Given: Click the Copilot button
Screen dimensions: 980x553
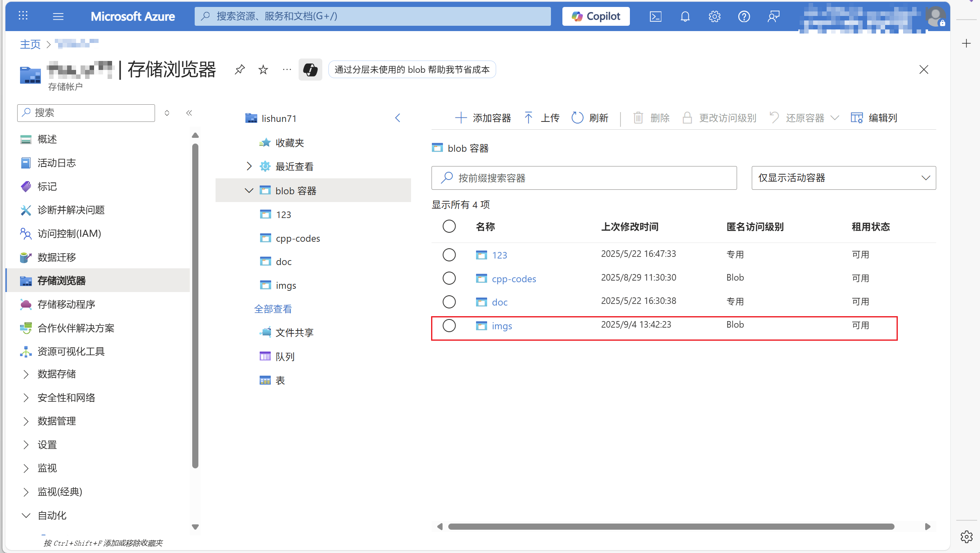Looking at the screenshot, I should [596, 16].
